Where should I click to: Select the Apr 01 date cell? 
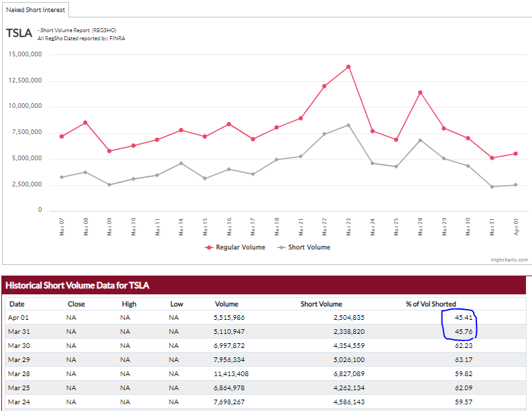[x=18, y=318]
